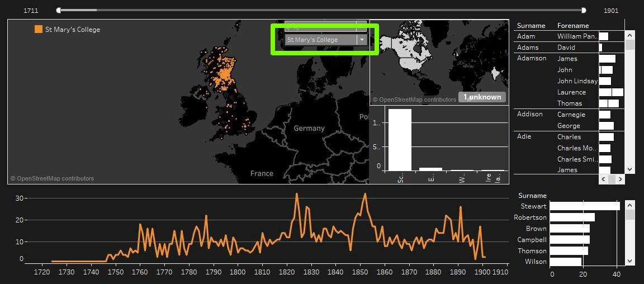Select Thomas forename row

coord(570,103)
